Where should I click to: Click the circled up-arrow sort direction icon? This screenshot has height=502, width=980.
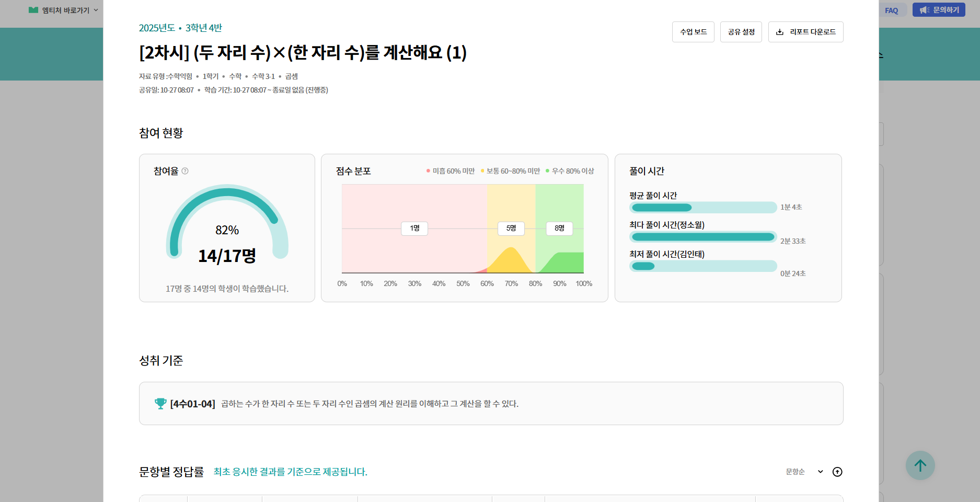coord(837,472)
